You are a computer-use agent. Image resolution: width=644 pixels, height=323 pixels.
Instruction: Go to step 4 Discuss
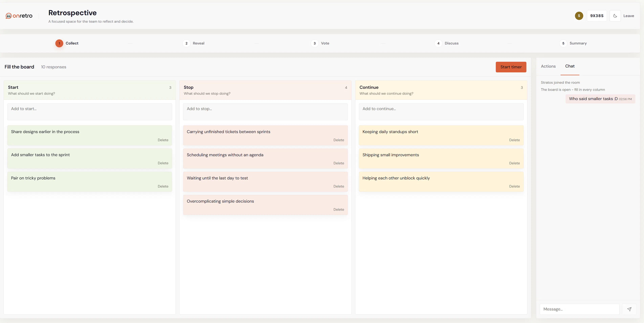point(447,43)
